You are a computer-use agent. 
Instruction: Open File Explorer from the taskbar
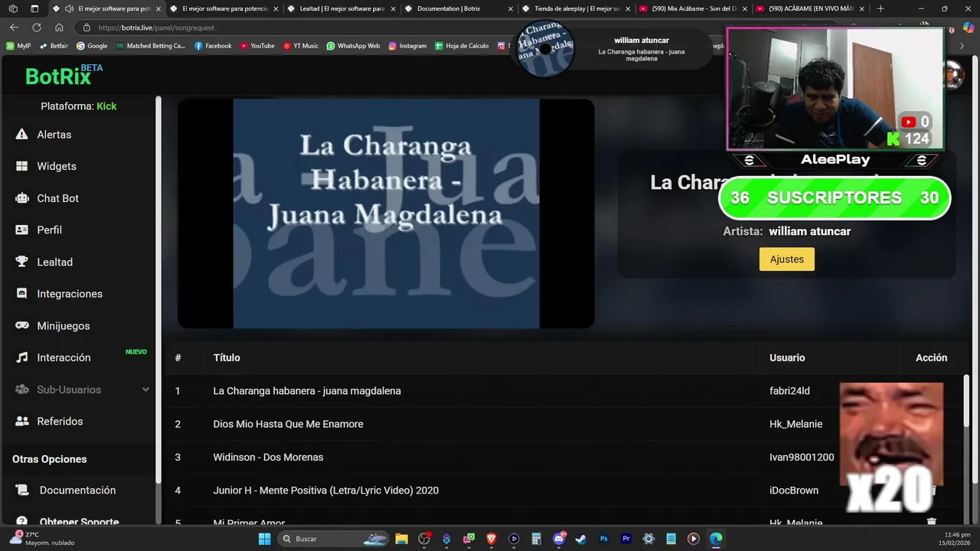(x=401, y=539)
